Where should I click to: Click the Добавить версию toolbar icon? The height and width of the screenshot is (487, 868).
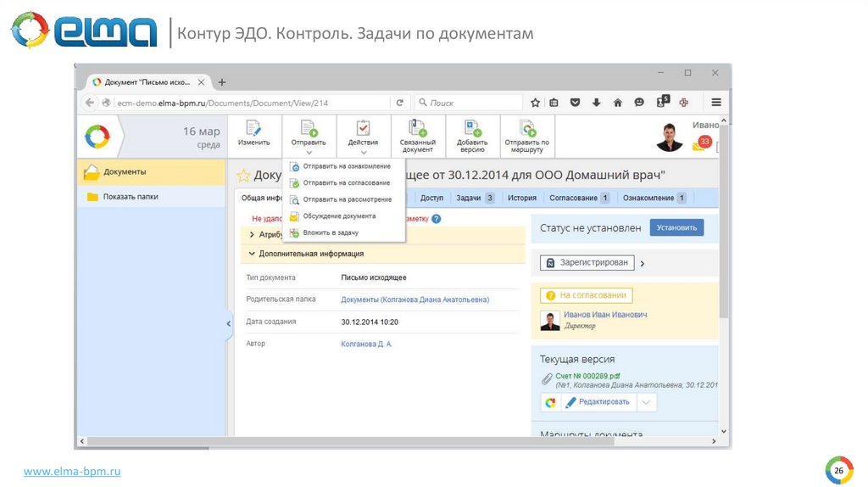(x=472, y=130)
